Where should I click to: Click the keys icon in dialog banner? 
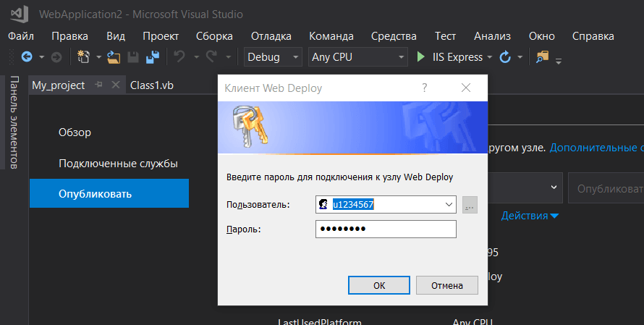[x=250, y=126]
